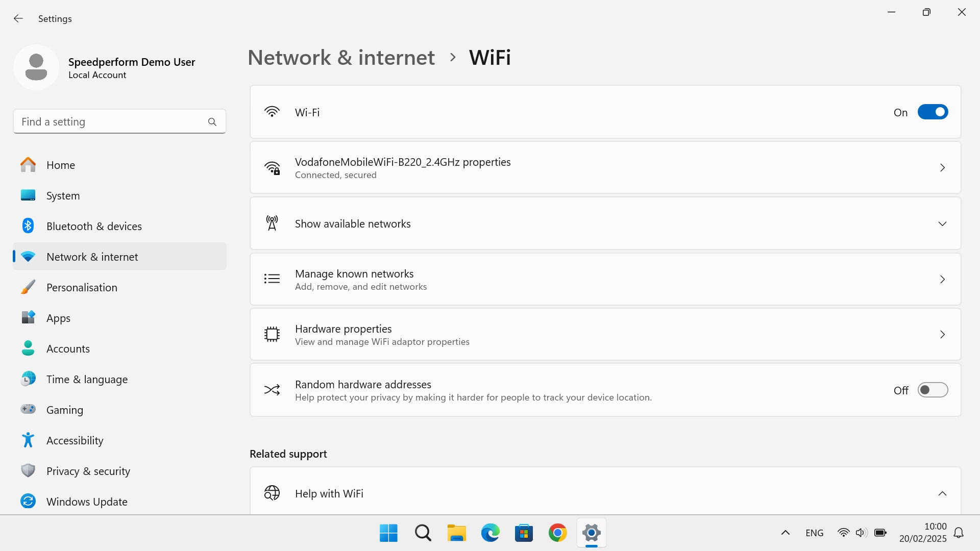Click the Personalisation paintbrush icon
This screenshot has height=551, width=980.
28,287
